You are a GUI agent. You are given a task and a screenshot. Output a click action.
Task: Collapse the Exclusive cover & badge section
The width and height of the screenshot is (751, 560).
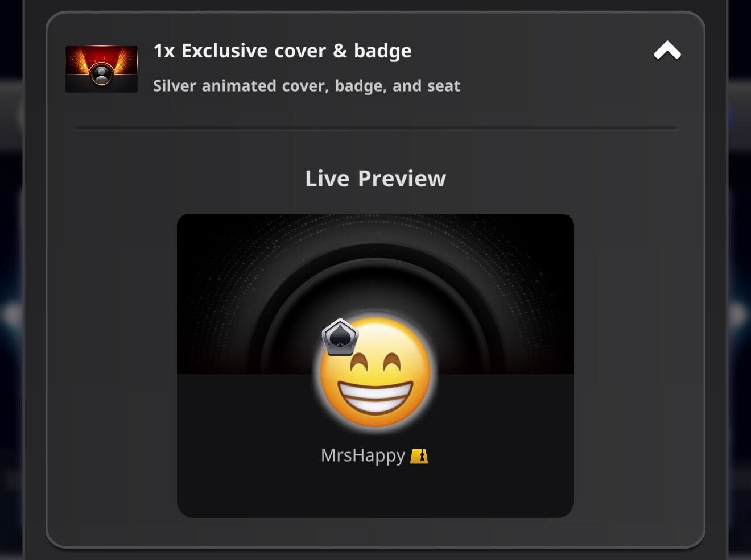click(x=667, y=51)
